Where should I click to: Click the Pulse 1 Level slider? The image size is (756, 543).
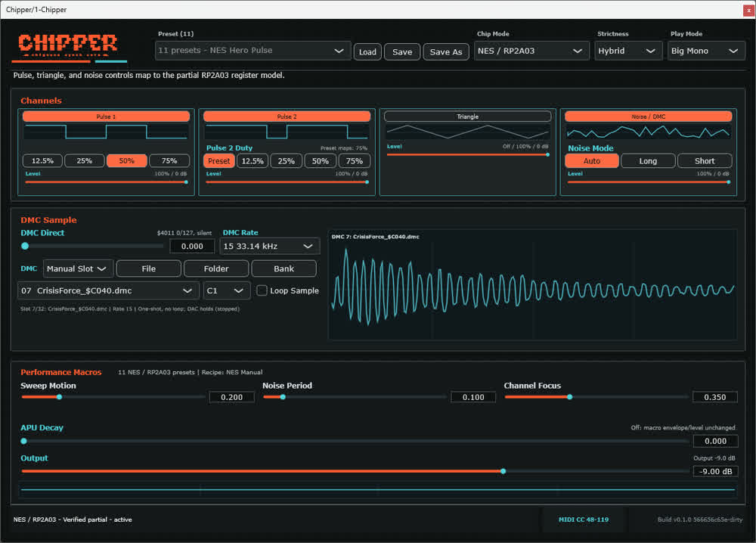coord(106,182)
